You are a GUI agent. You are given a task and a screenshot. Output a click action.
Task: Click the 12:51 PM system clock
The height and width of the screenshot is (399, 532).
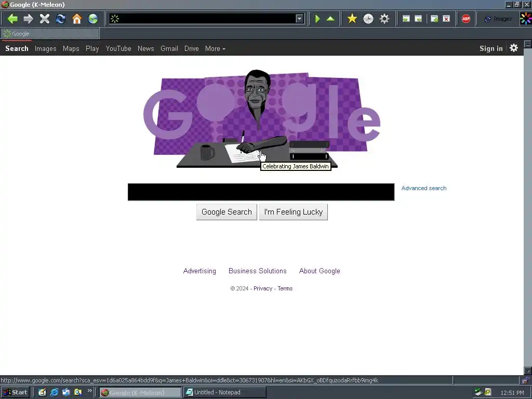512,393
